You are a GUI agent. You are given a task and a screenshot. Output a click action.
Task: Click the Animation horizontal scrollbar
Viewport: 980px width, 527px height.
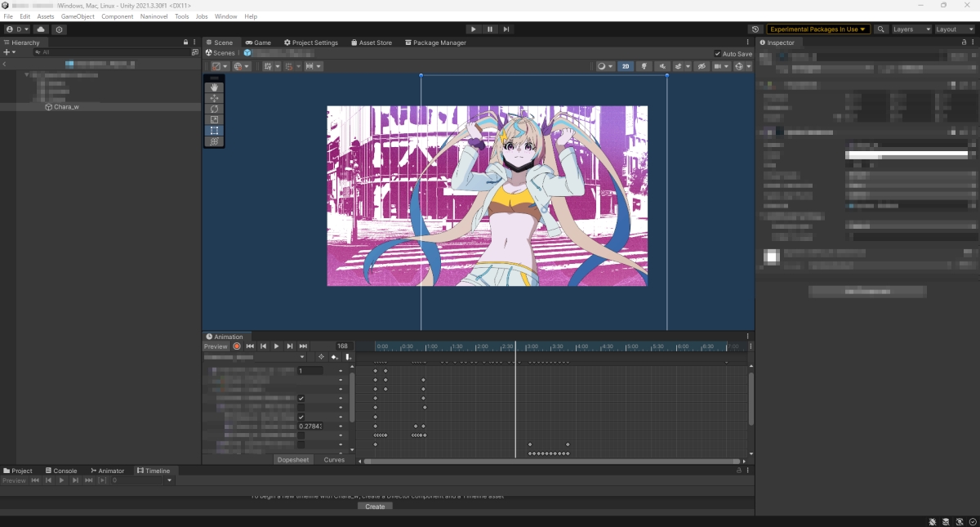click(x=553, y=461)
